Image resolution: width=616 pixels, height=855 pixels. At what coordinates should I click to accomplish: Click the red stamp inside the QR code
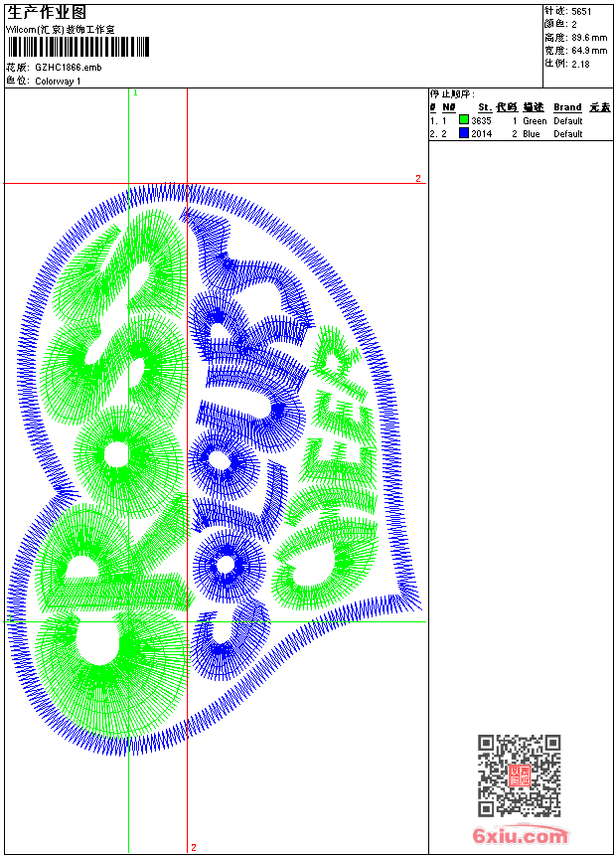520,775
